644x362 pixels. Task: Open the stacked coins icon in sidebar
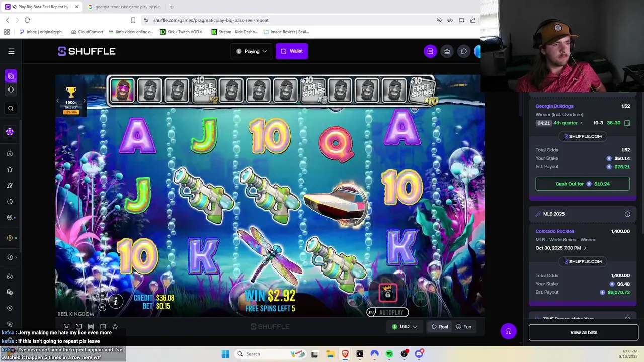[10, 292]
